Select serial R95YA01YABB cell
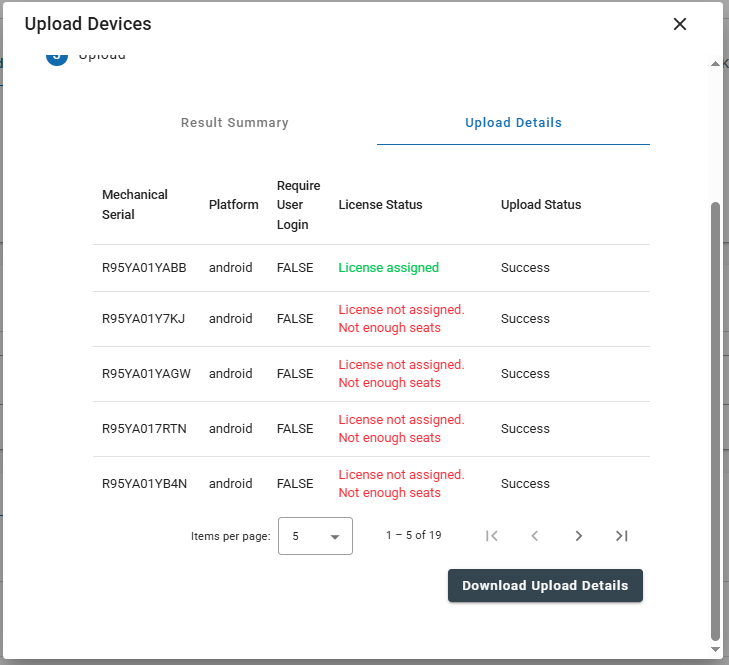The width and height of the screenshot is (729, 665). tap(144, 268)
